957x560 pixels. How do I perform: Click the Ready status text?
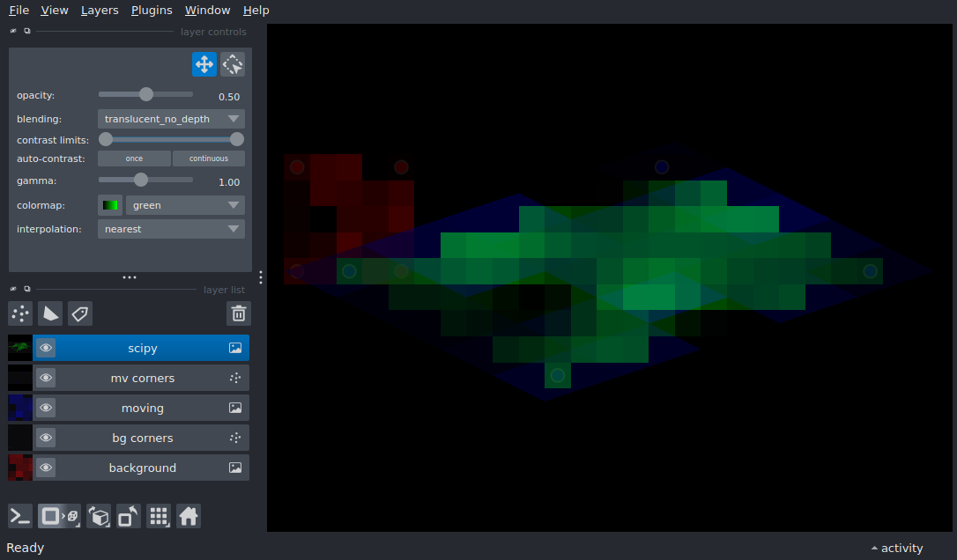click(x=25, y=548)
